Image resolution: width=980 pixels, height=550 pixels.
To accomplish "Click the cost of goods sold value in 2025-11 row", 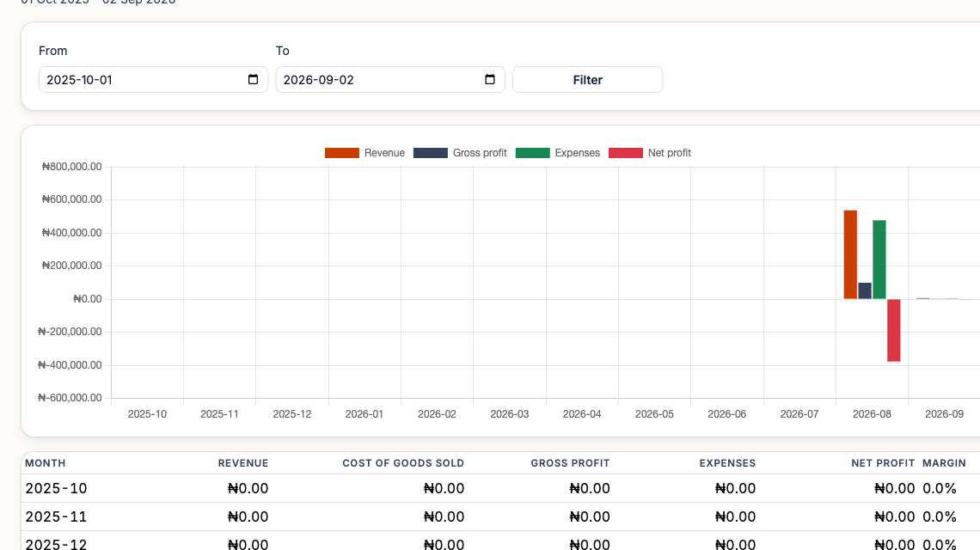I will point(444,516).
